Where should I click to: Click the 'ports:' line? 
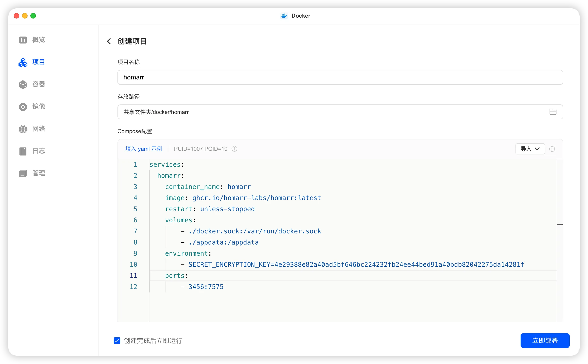pos(176,276)
